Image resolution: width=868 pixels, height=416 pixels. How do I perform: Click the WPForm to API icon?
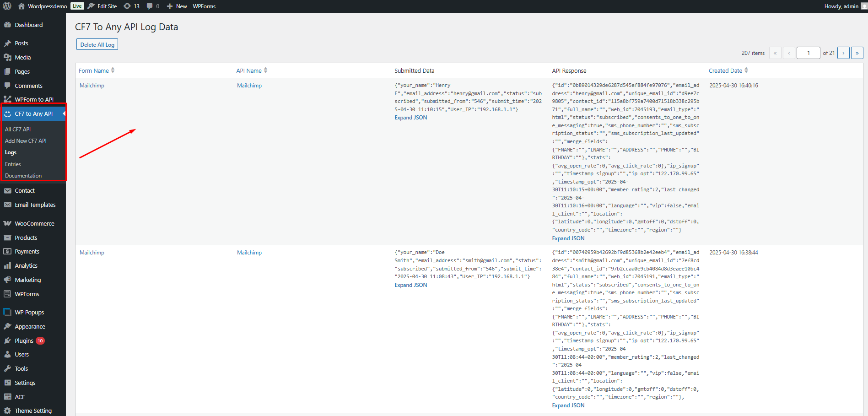click(x=7, y=99)
